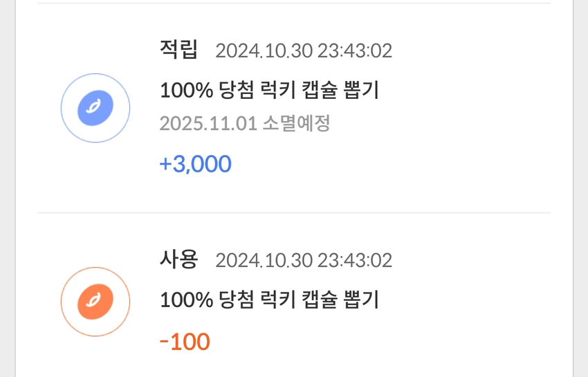This screenshot has height=377, width=588.
Task: Click the 23:43:02 time in 적립 entry
Action: [x=355, y=50]
